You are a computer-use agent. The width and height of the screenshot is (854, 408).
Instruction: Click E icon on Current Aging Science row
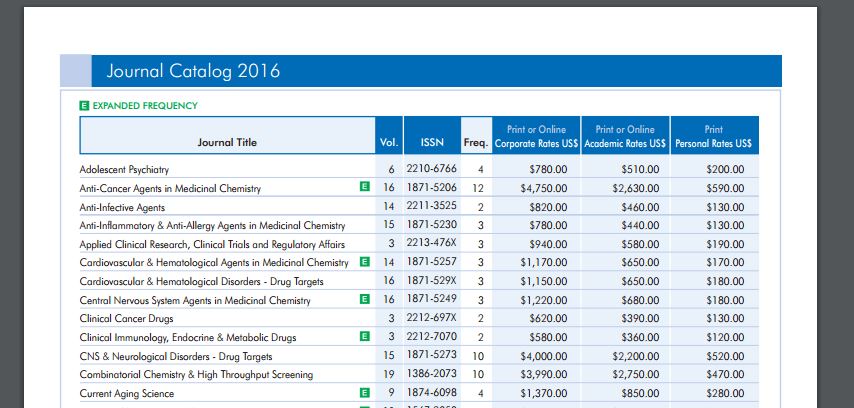pos(365,393)
